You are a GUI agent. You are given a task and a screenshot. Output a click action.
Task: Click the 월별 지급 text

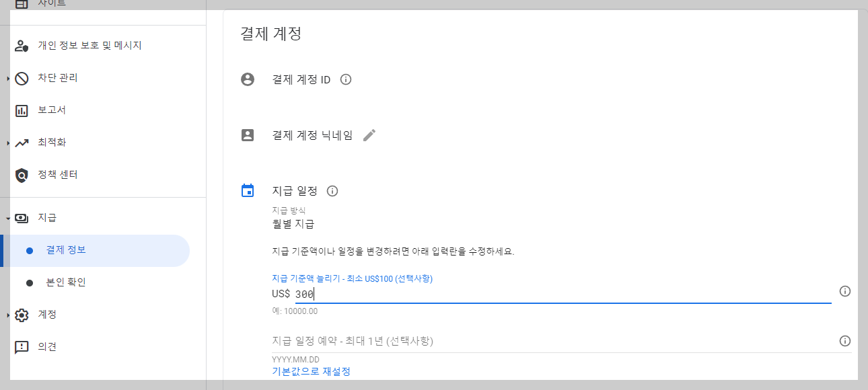pyautogui.click(x=293, y=224)
